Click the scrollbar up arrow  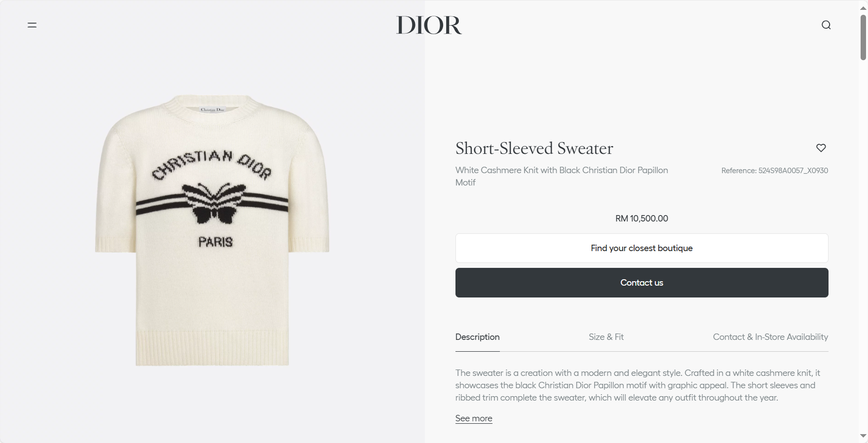(x=863, y=8)
